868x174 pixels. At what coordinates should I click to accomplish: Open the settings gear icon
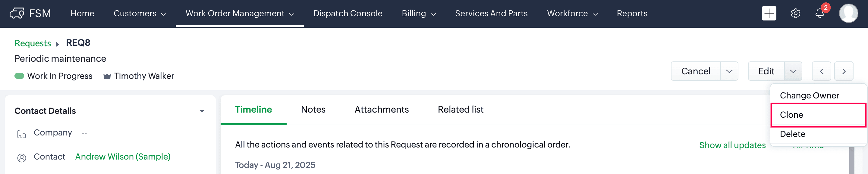pyautogui.click(x=796, y=14)
